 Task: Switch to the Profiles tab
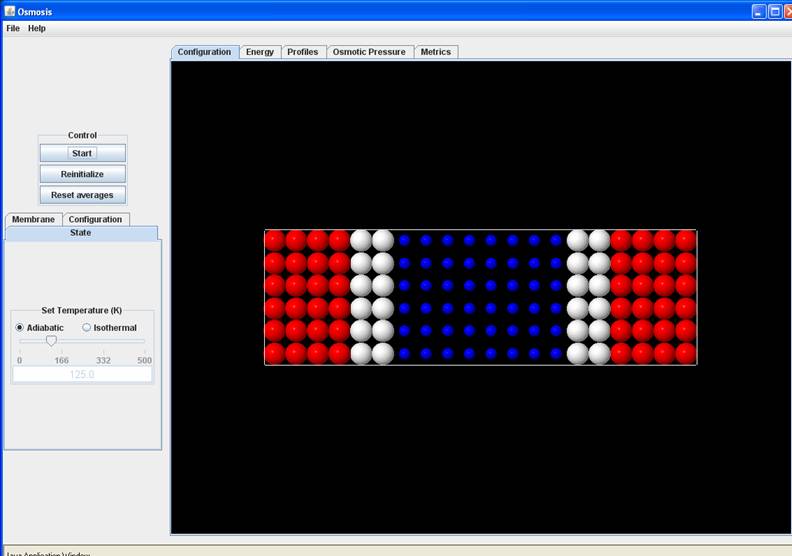(302, 52)
